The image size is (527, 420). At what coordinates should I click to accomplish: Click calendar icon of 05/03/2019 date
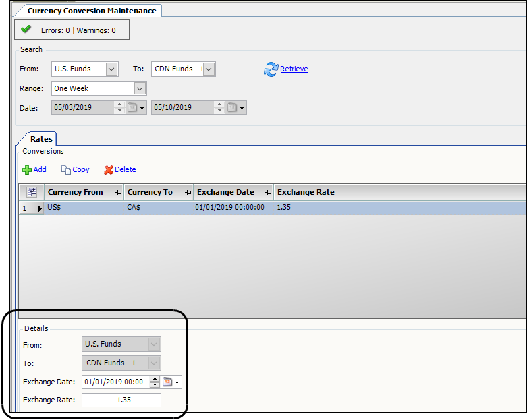(132, 108)
